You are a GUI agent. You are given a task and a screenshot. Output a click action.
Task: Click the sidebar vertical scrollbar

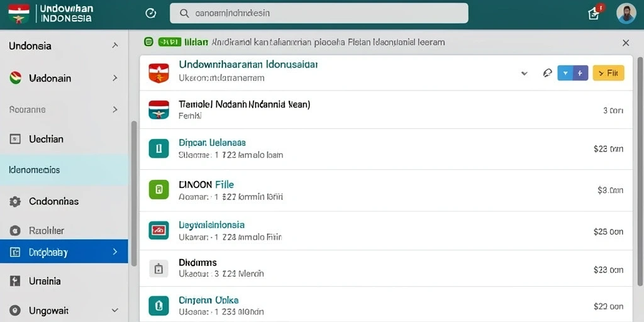tap(133, 194)
